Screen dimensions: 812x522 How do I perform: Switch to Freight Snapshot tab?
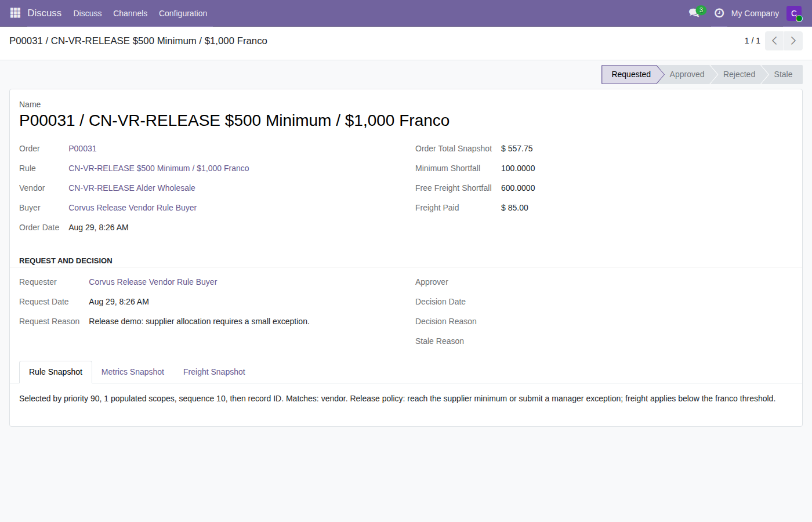(x=214, y=372)
